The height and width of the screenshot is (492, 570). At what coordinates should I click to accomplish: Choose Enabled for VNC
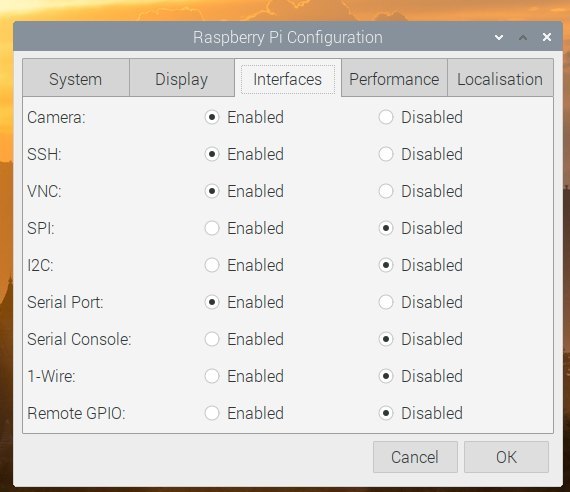(244, 191)
